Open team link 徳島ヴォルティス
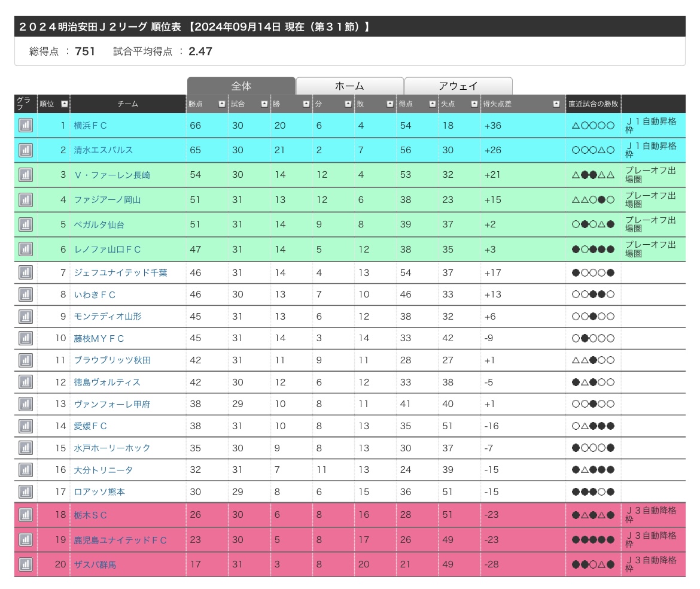The image size is (700, 589). [x=107, y=382]
